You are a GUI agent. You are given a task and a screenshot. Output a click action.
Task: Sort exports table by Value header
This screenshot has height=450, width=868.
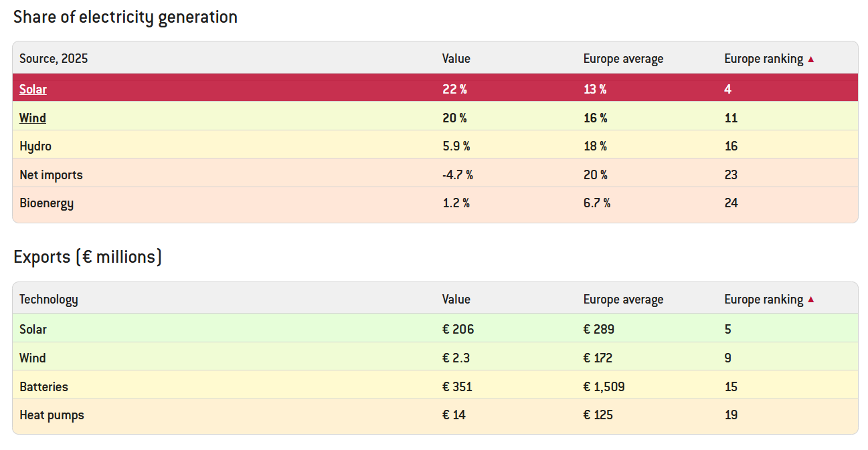coord(456,300)
